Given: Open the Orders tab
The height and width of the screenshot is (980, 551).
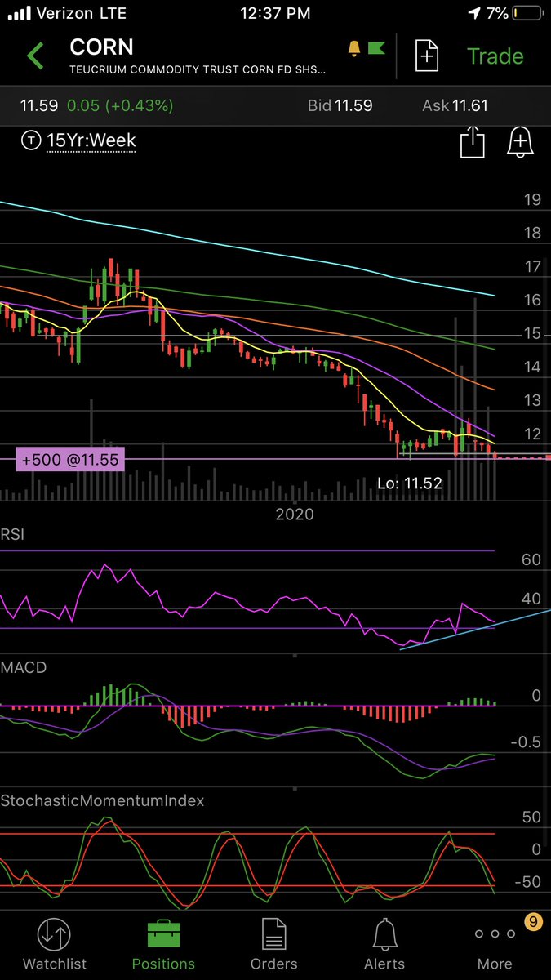Looking at the screenshot, I should point(273,945).
